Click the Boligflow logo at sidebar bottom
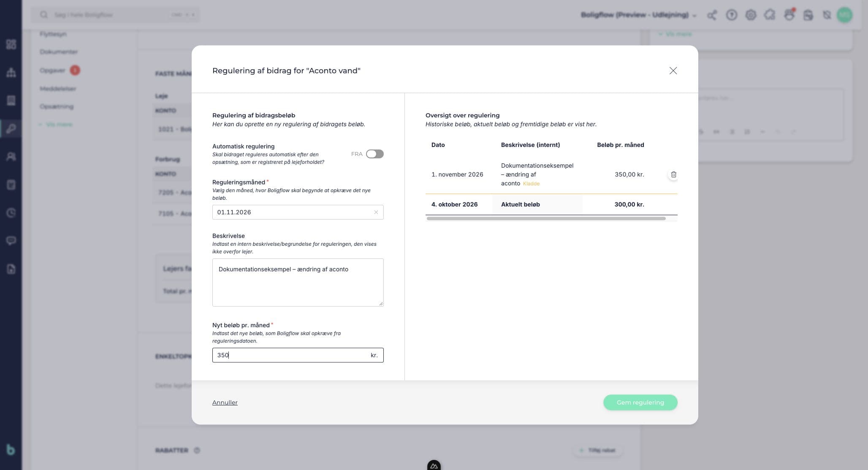The width and height of the screenshot is (868, 470). (11, 450)
